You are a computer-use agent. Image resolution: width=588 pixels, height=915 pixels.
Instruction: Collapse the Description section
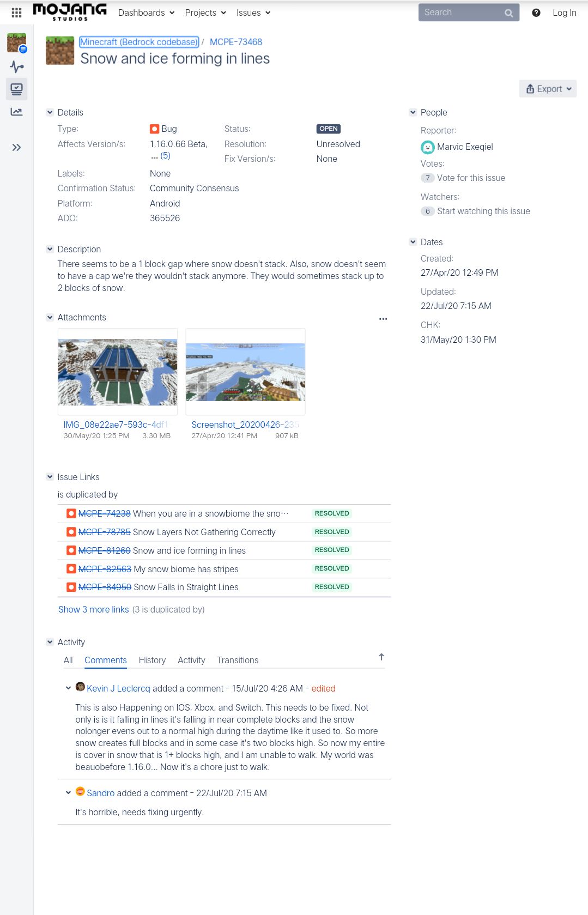coord(50,249)
